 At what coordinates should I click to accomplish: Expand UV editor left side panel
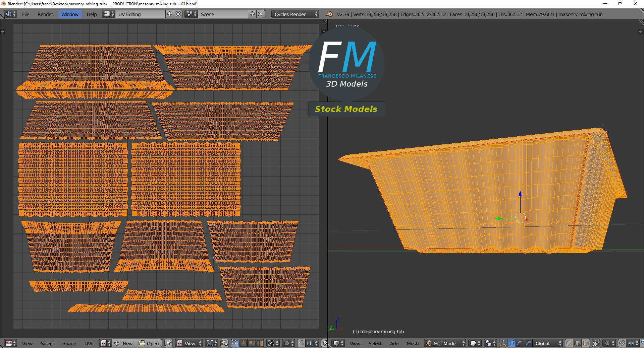[x=3, y=32]
